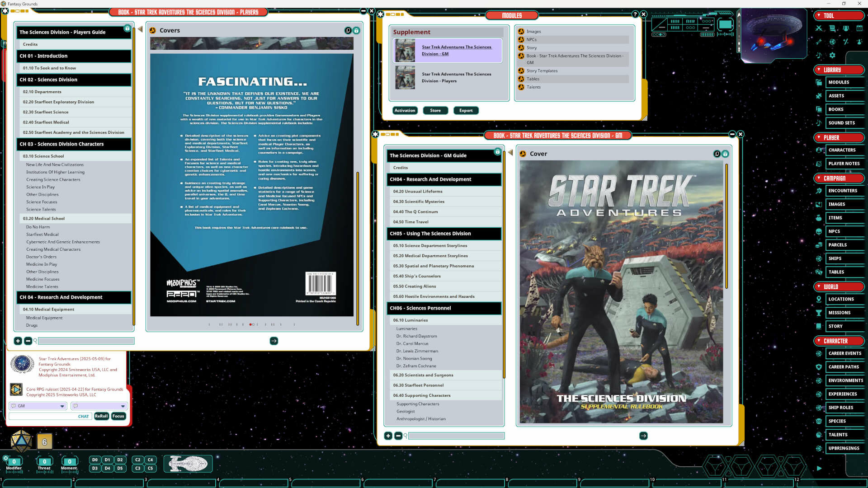Toggle the share icon beside the GM Guide Cover
Screen dimensions: 868x488
(x=717, y=154)
